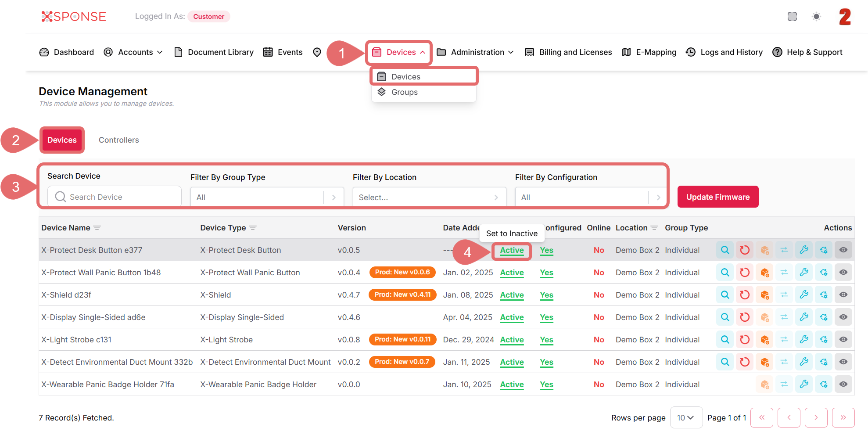Click the fullscreen icon in top header
Screen dimensions: 868x442
[792, 17]
